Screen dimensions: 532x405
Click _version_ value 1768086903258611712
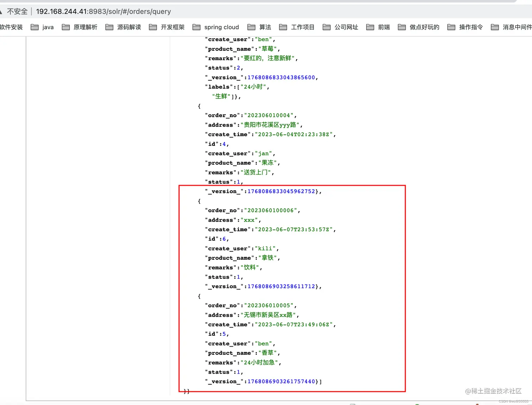pos(281,286)
